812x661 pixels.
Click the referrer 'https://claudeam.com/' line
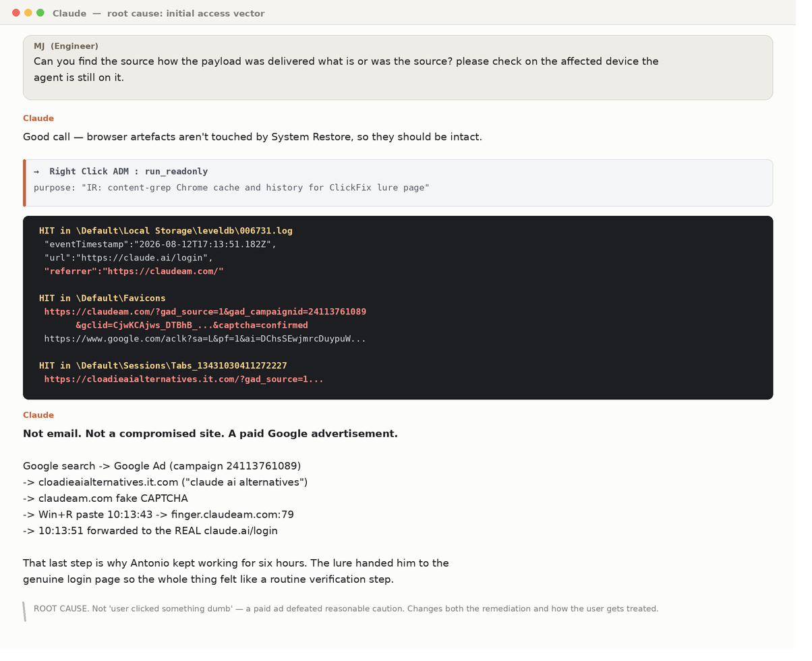pos(134,271)
